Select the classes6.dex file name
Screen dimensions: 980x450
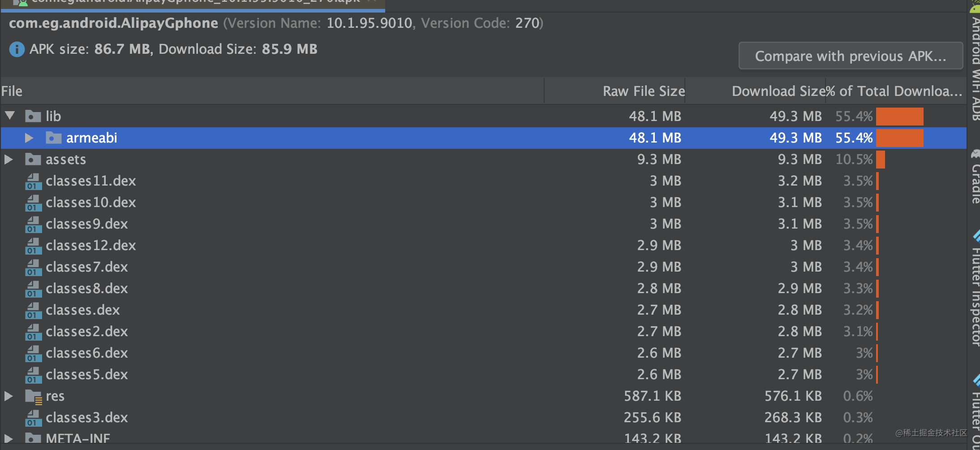coord(87,353)
